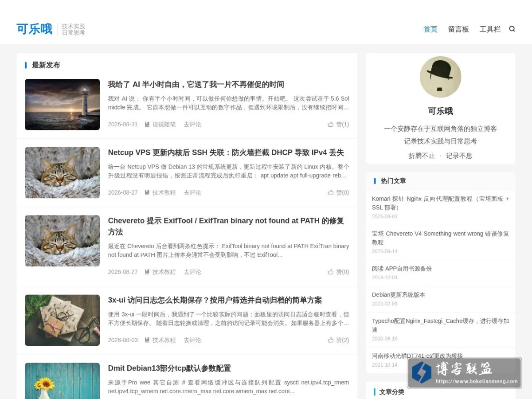Open post 我给了 AI 半小时自由
532x399 pixels.
click(196, 84)
